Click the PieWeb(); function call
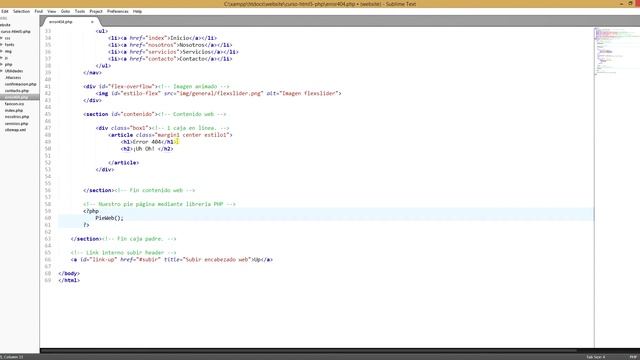Viewport: 640px width, 360px height. (x=109, y=218)
